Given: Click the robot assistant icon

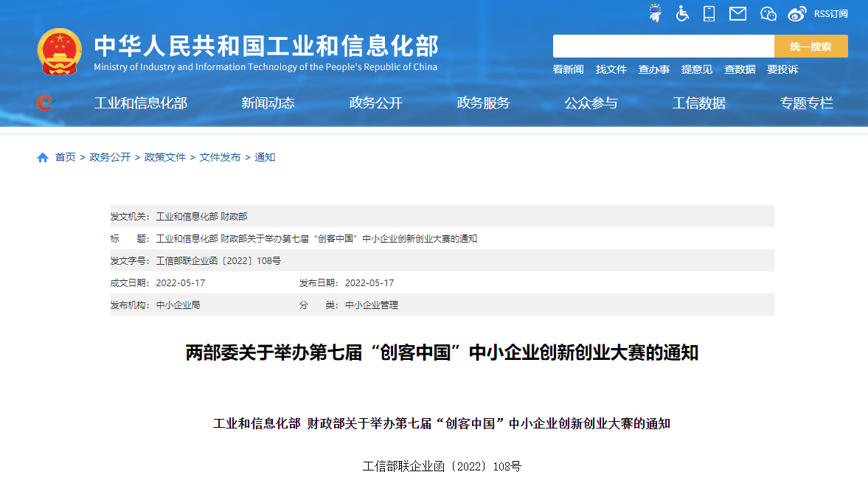Looking at the screenshot, I should tap(655, 13).
